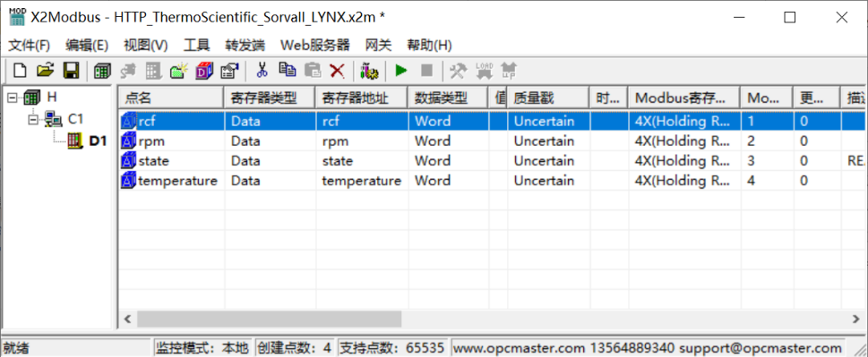Click the rcf point tag icon
Image resolution: width=868 pixels, height=357 pixels.
tap(128, 121)
